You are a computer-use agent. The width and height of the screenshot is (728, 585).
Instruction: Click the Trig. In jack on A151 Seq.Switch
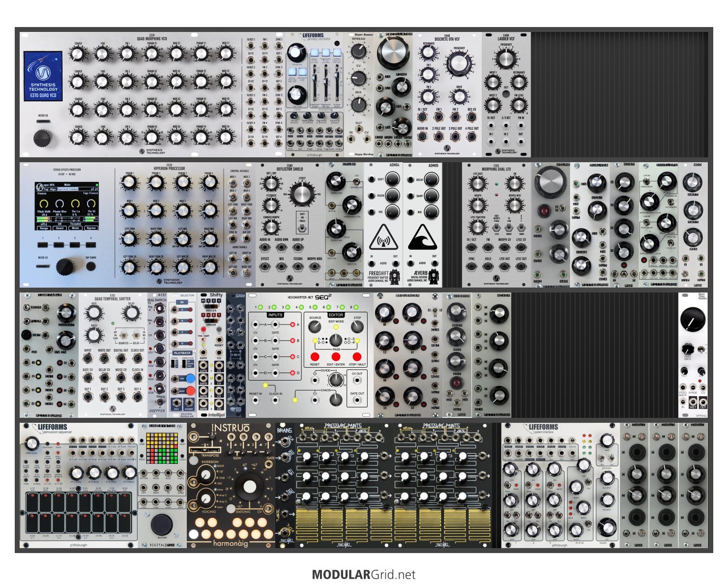click(159, 309)
